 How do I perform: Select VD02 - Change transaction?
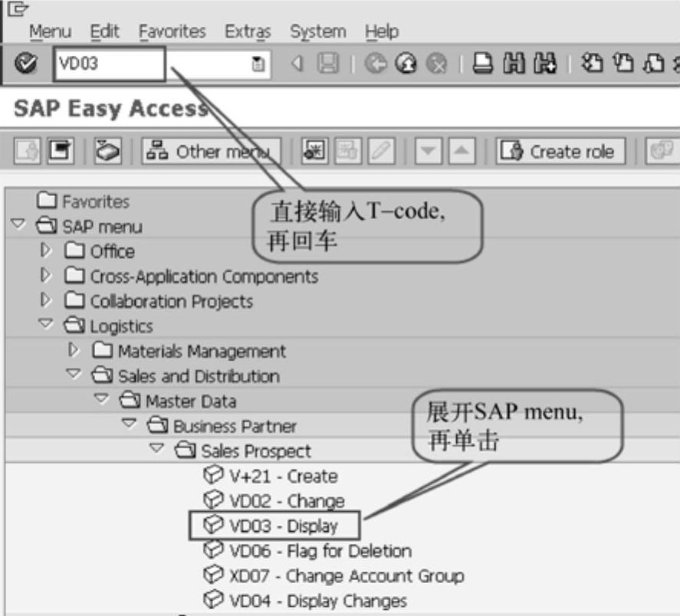click(274, 500)
